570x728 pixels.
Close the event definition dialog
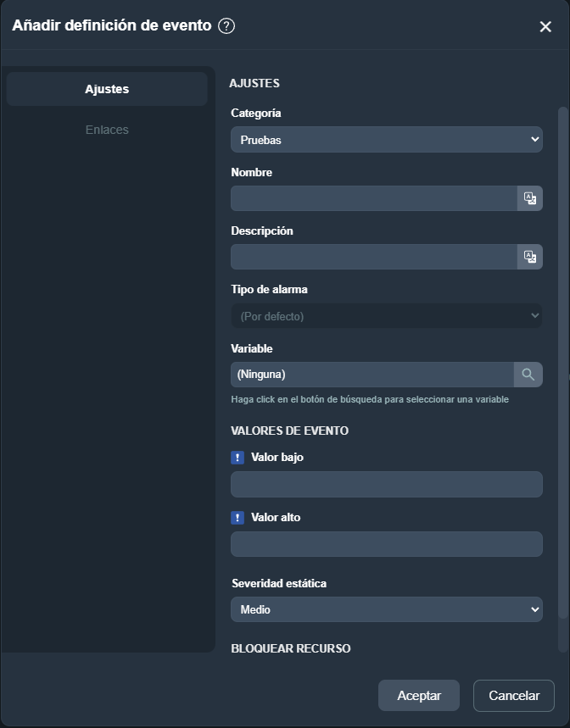[x=545, y=26]
